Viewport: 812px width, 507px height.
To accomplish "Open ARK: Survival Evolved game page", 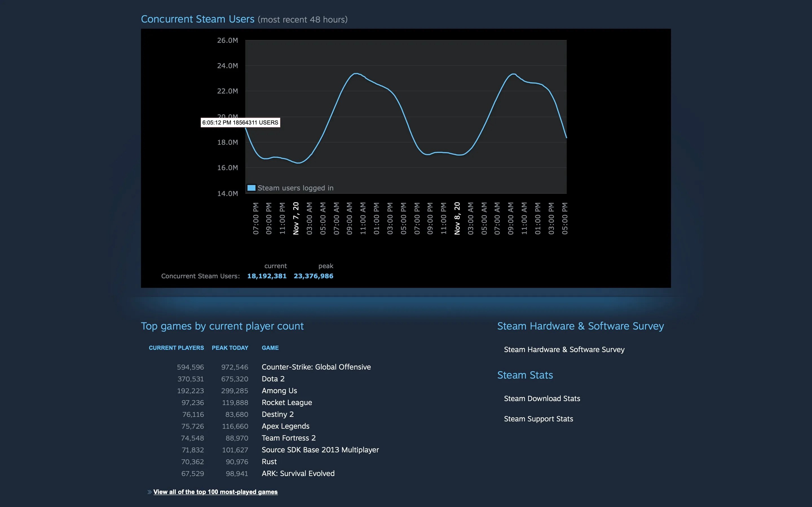I will point(298,473).
